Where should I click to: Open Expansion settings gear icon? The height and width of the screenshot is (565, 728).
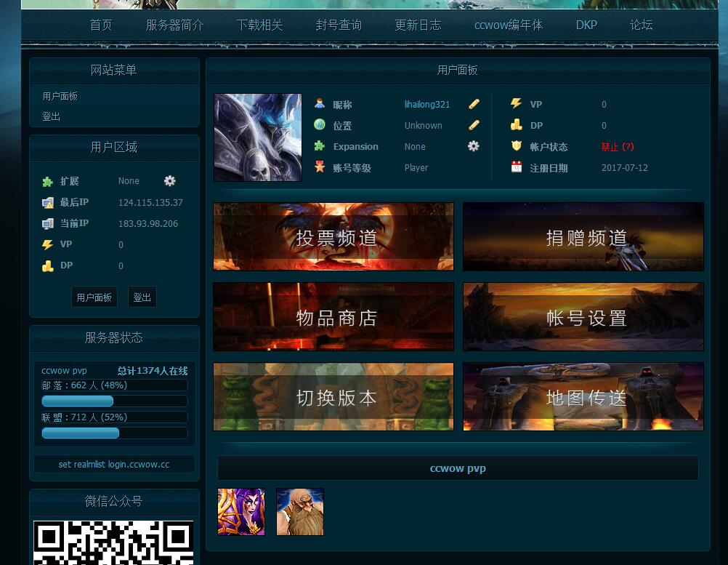pyautogui.click(x=473, y=146)
